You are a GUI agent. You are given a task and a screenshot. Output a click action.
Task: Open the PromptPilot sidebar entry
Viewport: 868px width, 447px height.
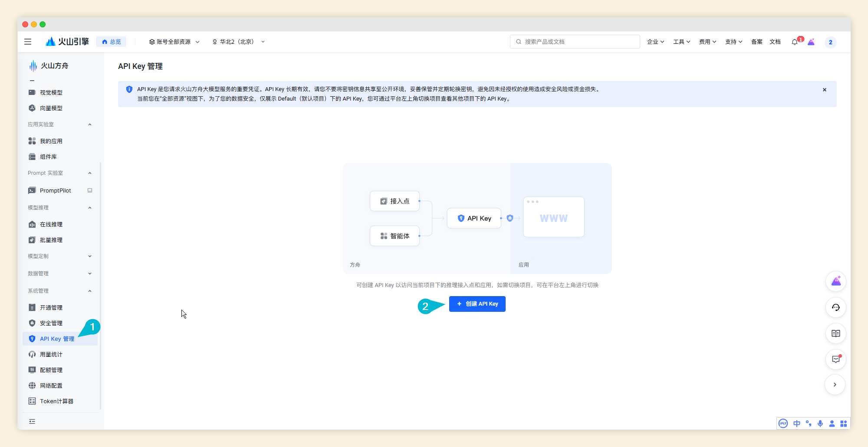point(55,190)
